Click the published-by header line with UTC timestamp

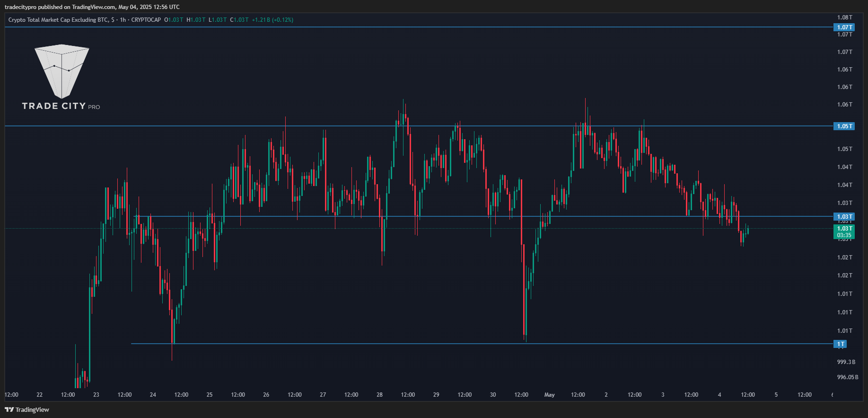pyautogui.click(x=92, y=7)
